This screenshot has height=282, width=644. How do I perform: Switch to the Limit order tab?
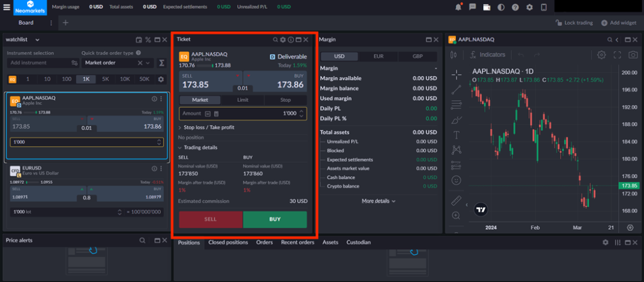click(243, 100)
